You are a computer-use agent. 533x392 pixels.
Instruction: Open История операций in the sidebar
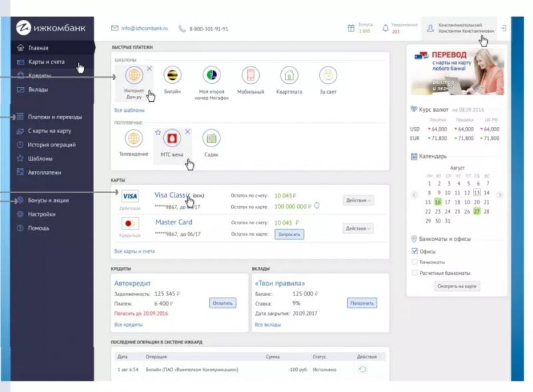[51, 144]
